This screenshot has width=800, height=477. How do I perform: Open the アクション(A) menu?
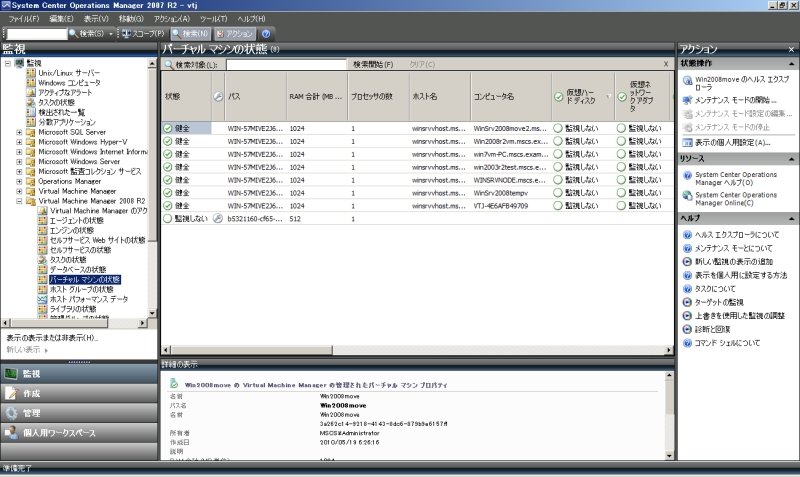pos(172,18)
